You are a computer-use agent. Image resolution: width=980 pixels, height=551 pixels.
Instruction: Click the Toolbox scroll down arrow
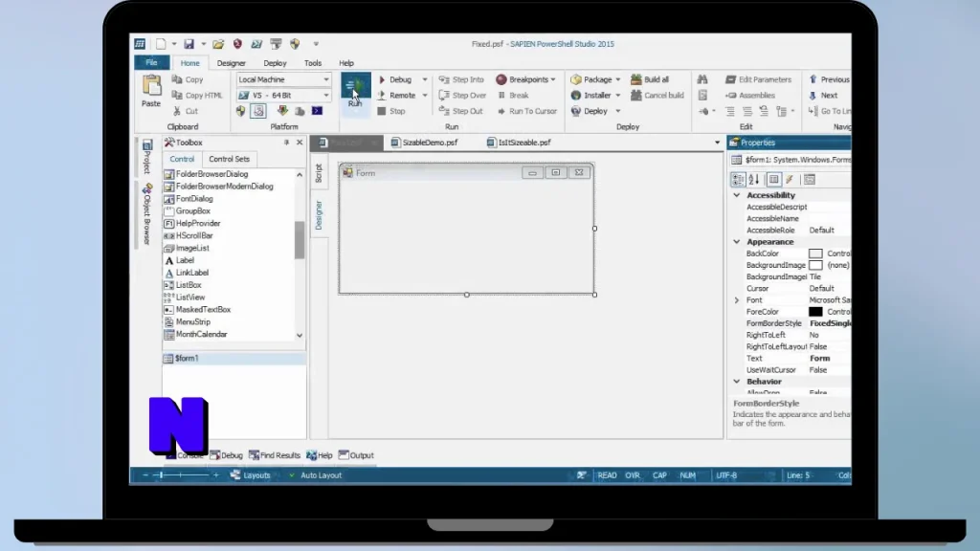[x=300, y=336]
